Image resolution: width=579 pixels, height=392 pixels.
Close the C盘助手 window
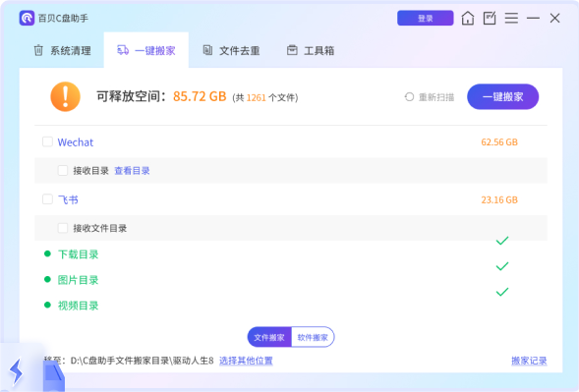pos(554,18)
